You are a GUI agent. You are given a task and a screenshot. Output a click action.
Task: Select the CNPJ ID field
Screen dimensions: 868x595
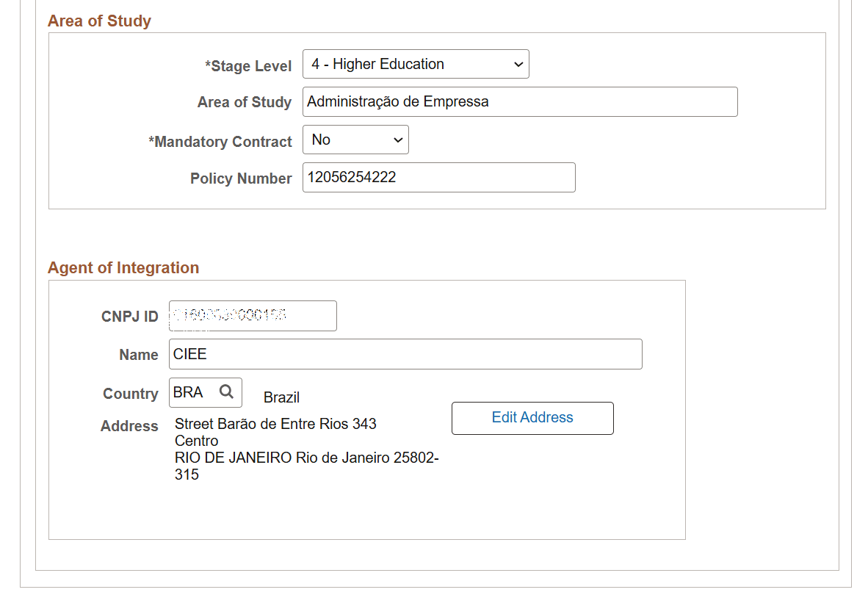coord(252,315)
